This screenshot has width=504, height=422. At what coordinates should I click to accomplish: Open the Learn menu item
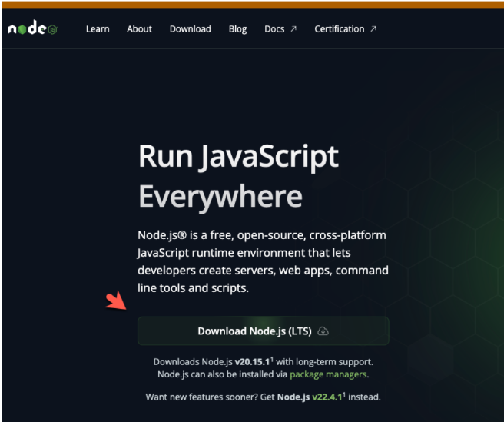[98, 29]
